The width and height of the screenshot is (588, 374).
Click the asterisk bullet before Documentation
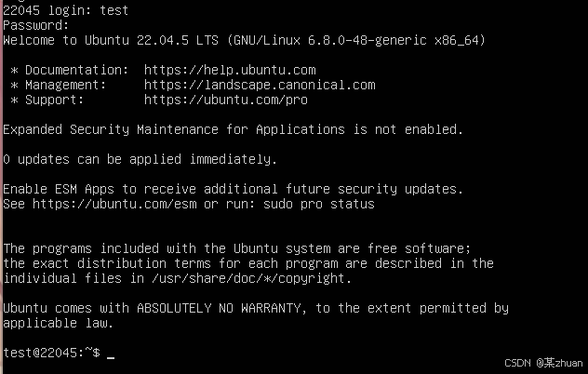pyautogui.click(x=14, y=71)
